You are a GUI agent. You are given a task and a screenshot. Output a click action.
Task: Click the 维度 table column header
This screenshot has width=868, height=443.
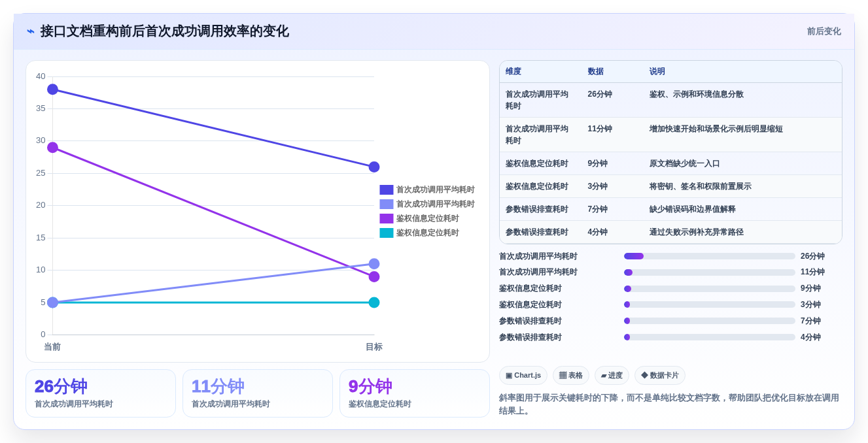(x=513, y=72)
